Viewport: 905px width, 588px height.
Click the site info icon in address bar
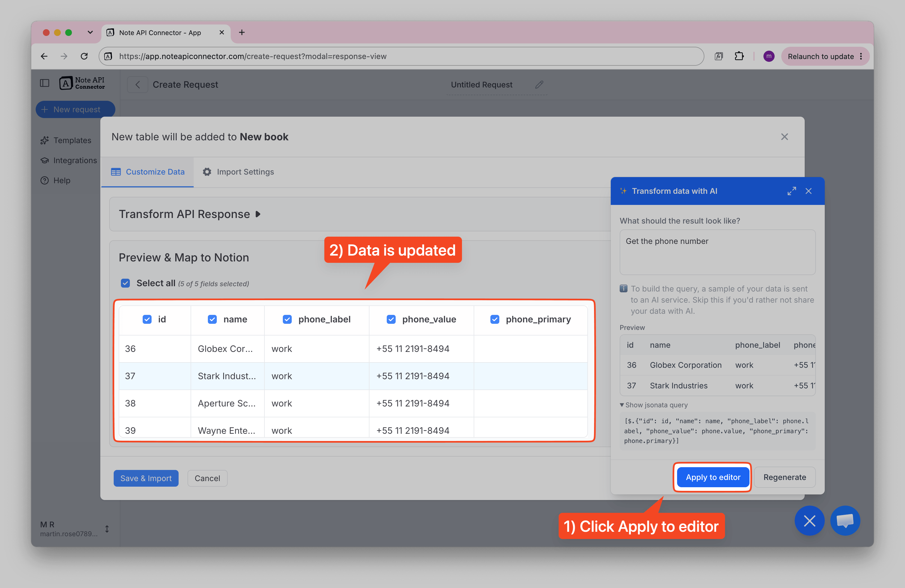108,56
